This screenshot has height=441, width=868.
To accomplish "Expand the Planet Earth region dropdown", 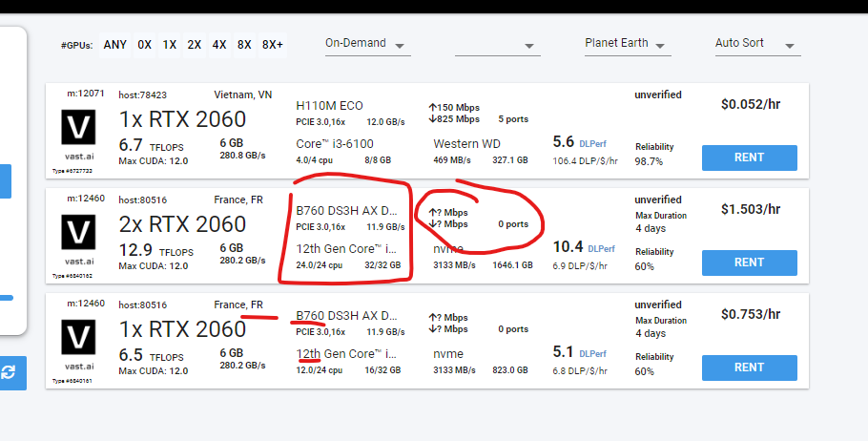I will 627,44.
